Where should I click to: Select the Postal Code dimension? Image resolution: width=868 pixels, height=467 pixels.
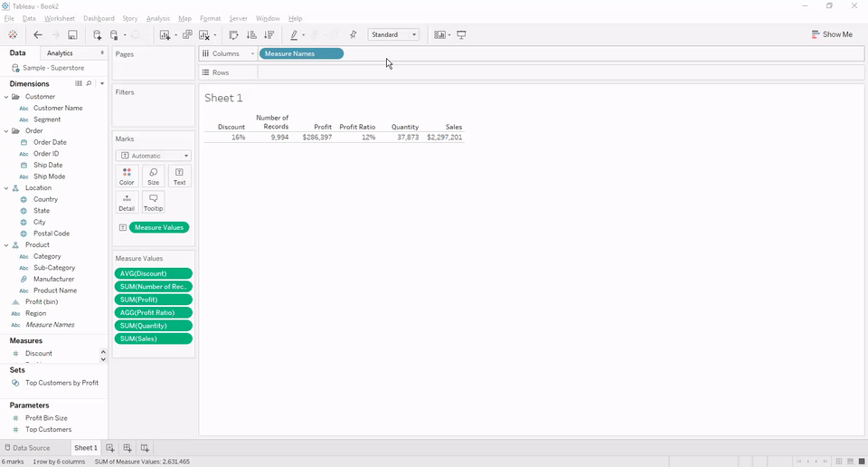click(x=52, y=233)
